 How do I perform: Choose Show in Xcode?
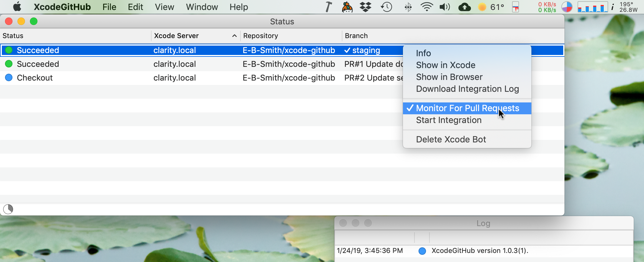(x=467, y=65)
